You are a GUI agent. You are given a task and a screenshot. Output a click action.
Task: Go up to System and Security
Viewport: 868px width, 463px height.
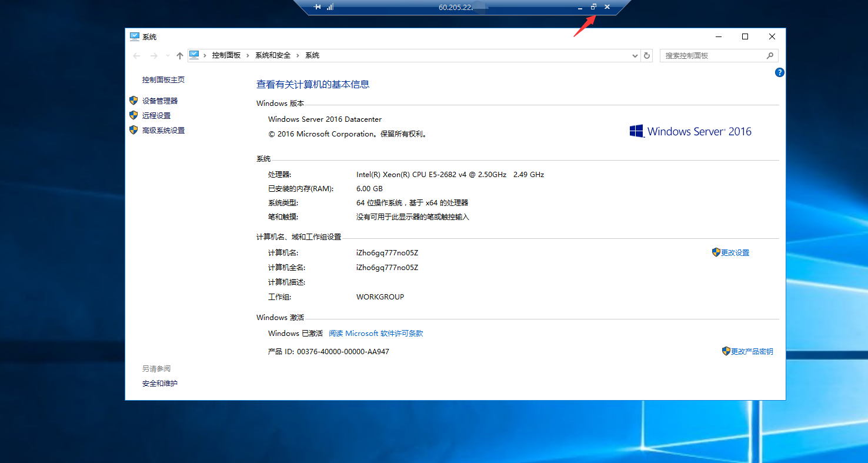pyautogui.click(x=180, y=55)
